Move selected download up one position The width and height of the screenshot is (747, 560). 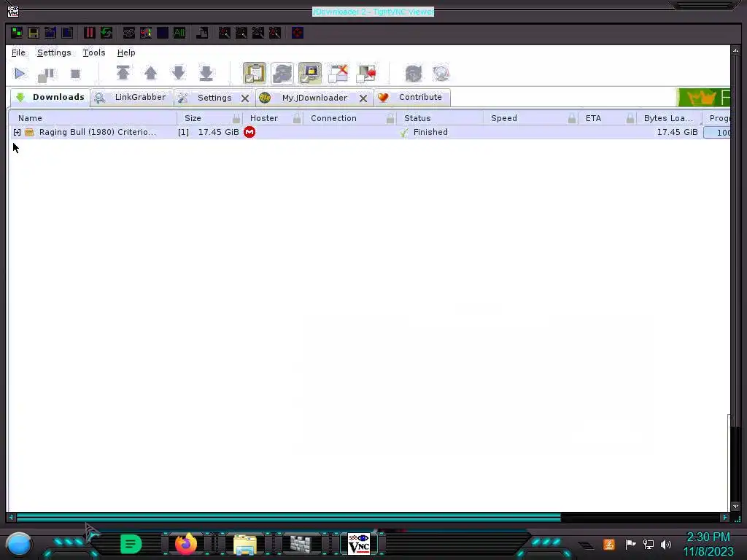click(150, 73)
